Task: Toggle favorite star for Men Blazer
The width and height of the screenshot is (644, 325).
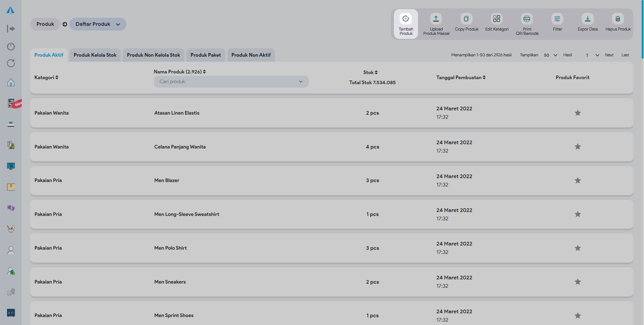Action: pos(578,180)
